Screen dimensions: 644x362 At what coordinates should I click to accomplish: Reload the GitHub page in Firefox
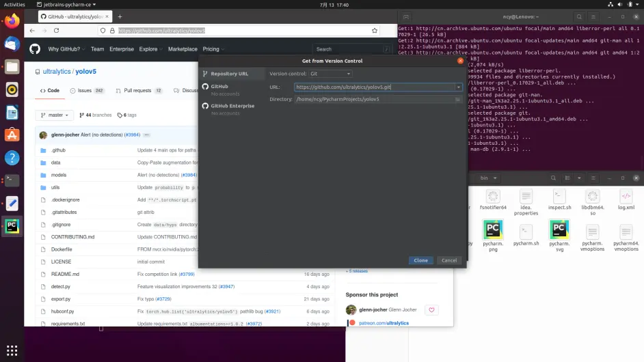coord(56,30)
